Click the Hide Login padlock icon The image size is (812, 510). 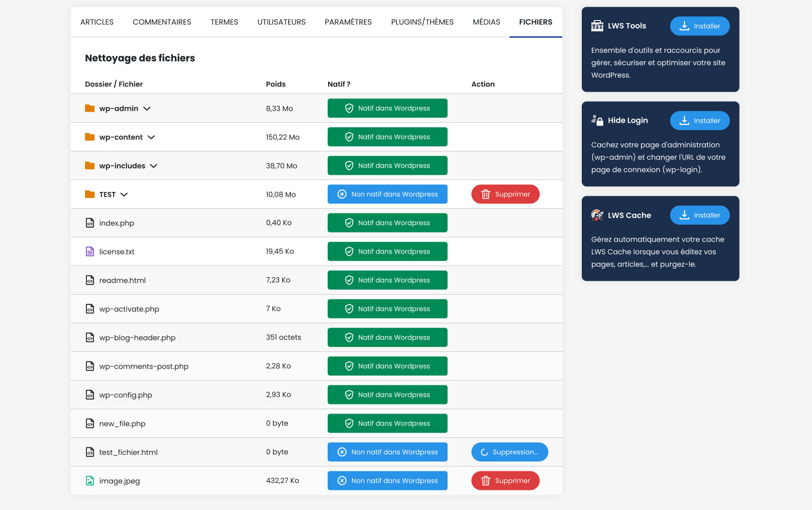pyautogui.click(x=597, y=120)
